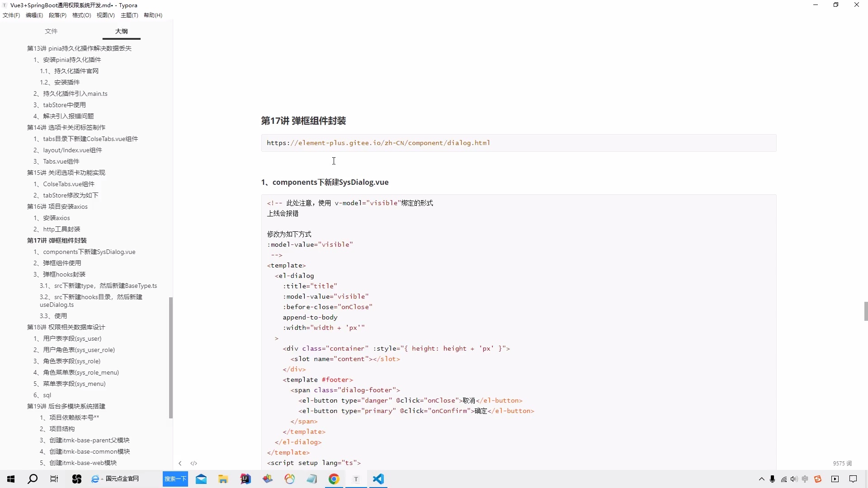The width and height of the screenshot is (868, 488).
Task: Open the Windows Start menu
Action: click(10, 479)
